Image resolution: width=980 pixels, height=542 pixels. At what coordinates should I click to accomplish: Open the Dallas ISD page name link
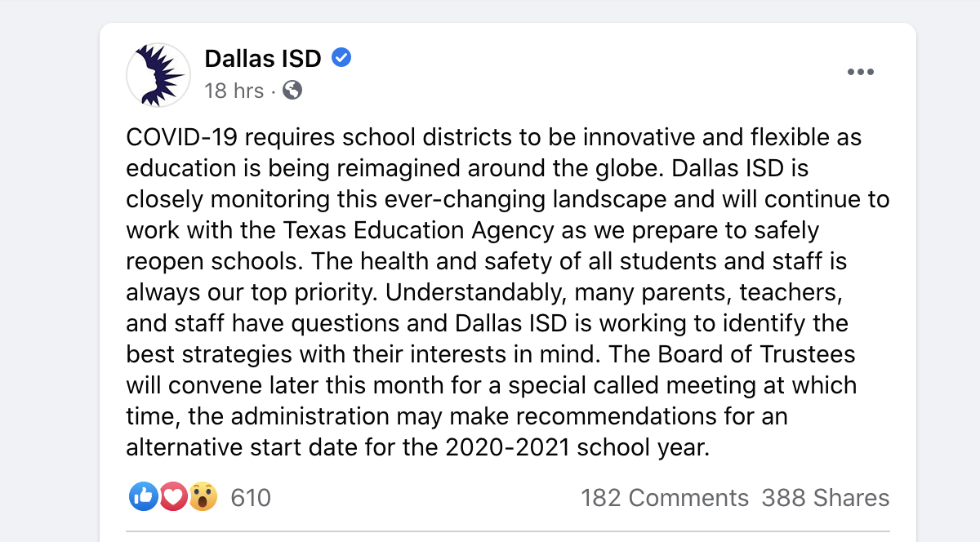[262, 59]
